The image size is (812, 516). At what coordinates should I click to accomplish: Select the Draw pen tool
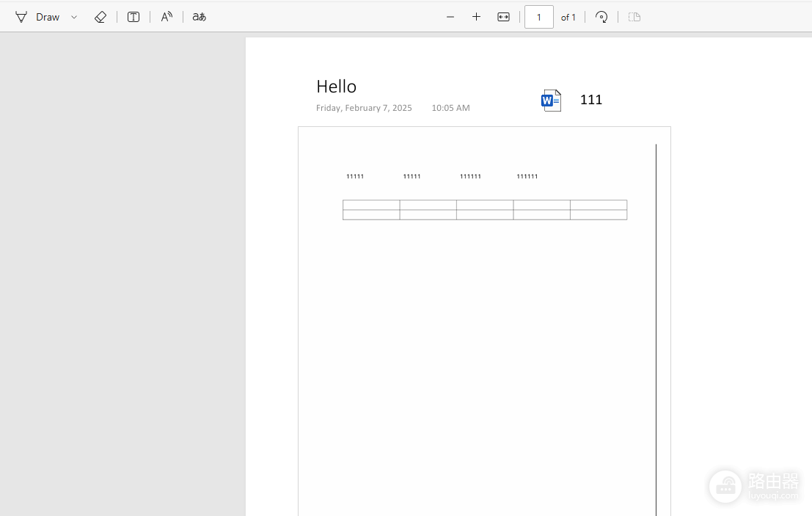pyautogui.click(x=21, y=17)
